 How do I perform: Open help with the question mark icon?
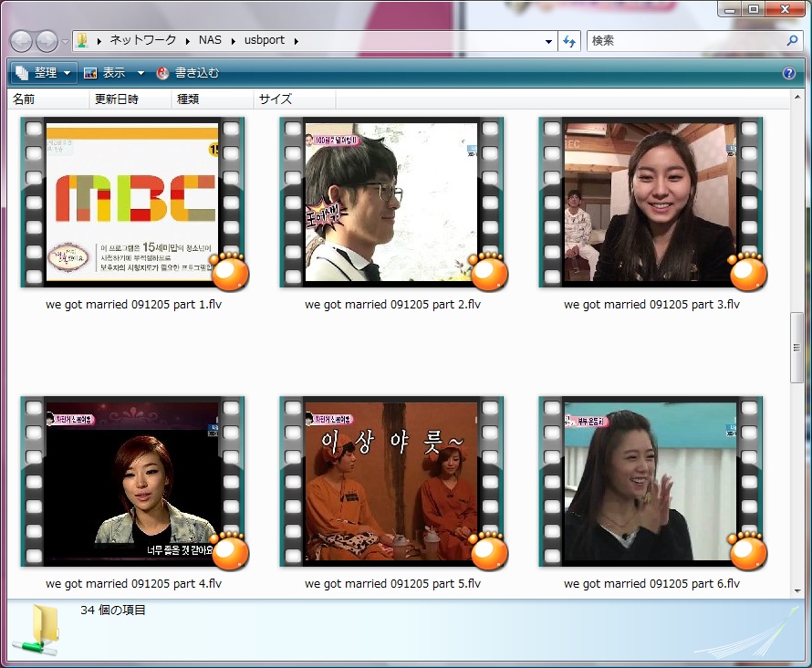788,73
